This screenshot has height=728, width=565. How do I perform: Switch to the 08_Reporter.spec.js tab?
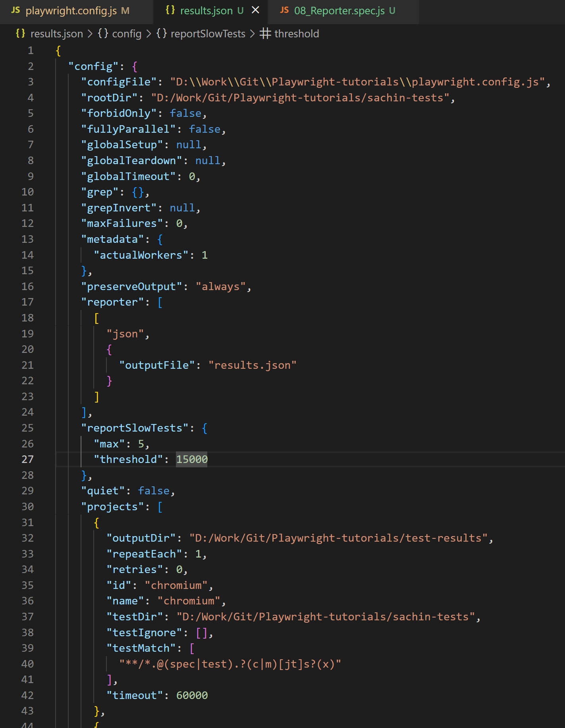[x=339, y=11]
